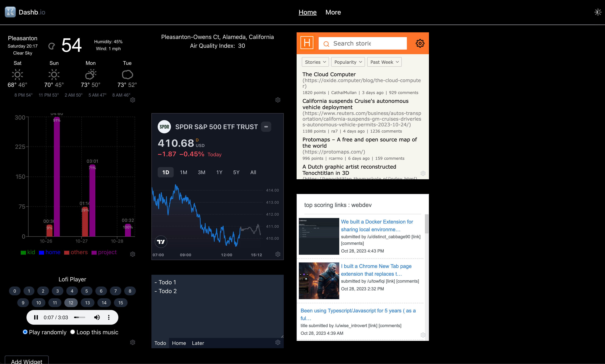Mute the Lofi Player volume icon
Viewport: 605px width, 364px height.
point(97,317)
